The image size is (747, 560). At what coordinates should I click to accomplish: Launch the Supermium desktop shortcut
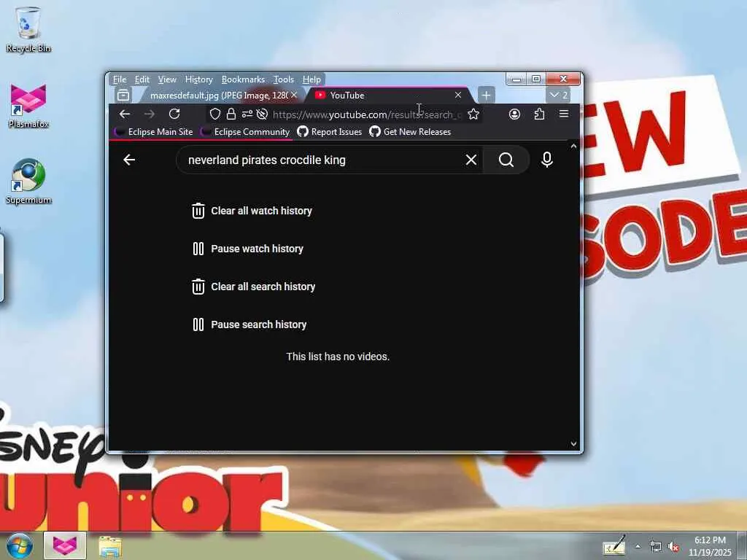tap(28, 181)
